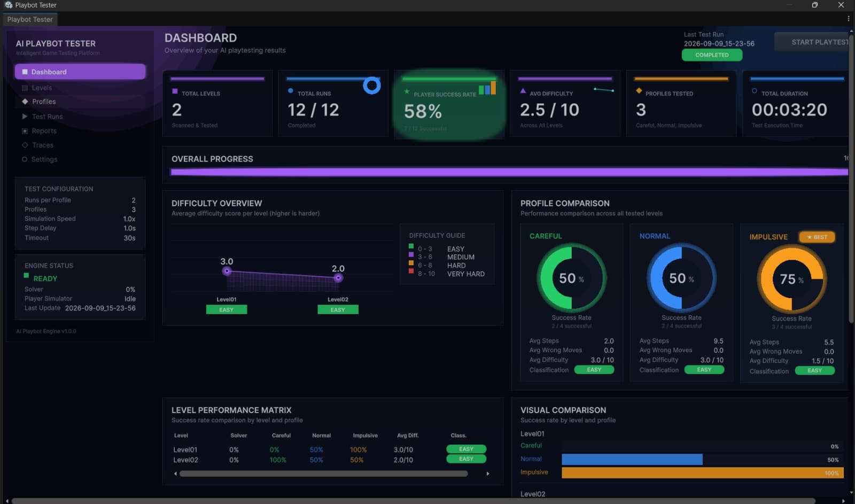Click the right arrow of the matrix scrollbar

[x=488, y=474]
